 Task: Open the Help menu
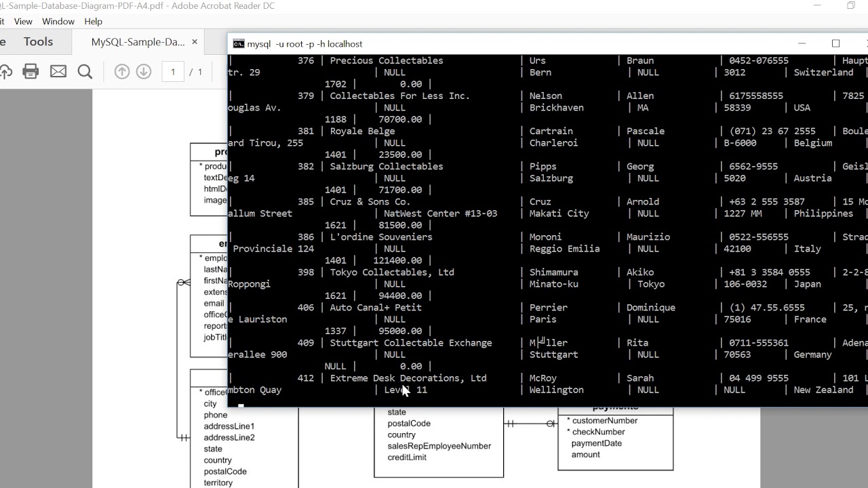[94, 22]
